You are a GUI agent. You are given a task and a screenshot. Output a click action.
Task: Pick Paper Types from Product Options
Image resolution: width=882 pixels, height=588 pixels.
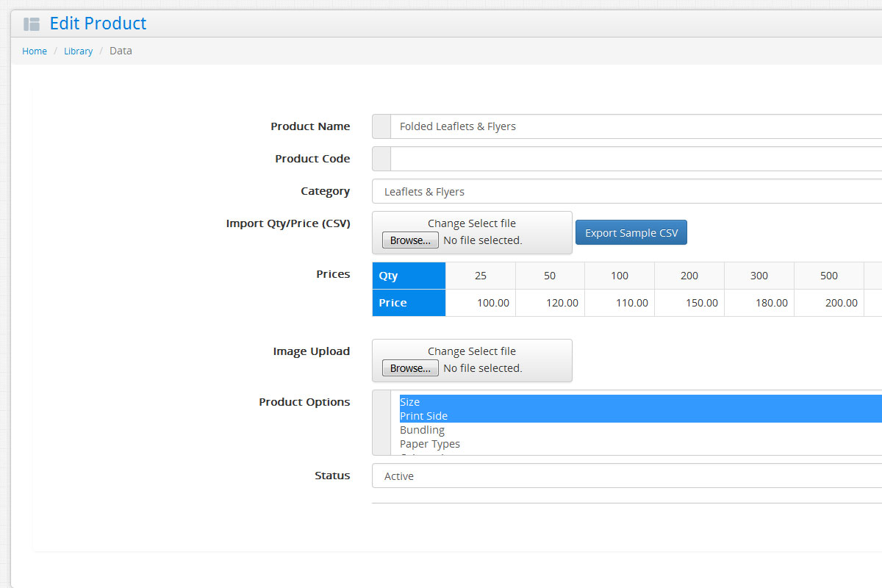(430, 444)
